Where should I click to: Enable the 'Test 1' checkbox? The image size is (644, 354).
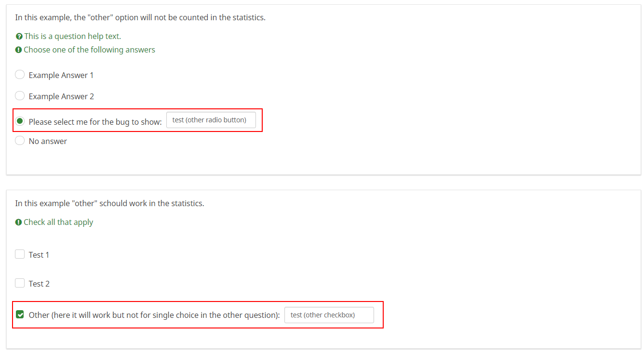click(20, 254)
